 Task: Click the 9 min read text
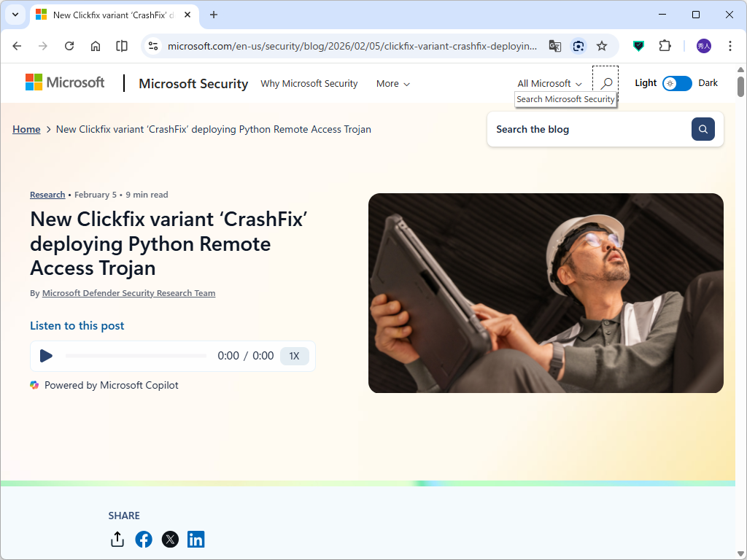147,194
